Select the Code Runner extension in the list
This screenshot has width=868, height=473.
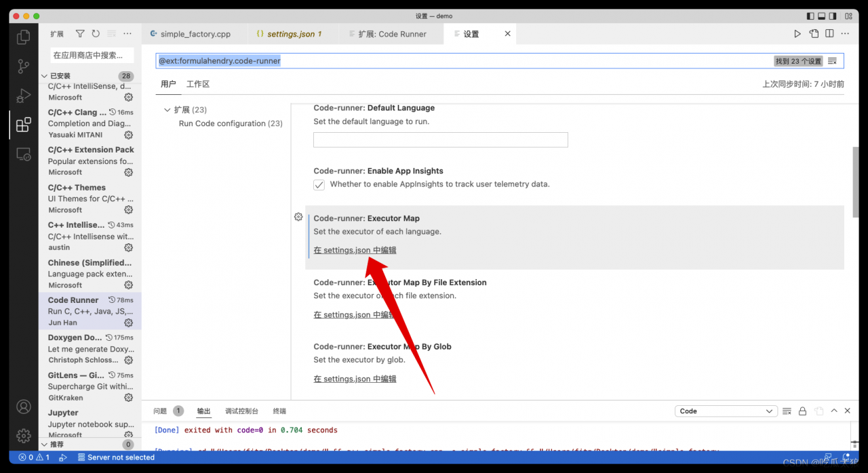(90, 311)
